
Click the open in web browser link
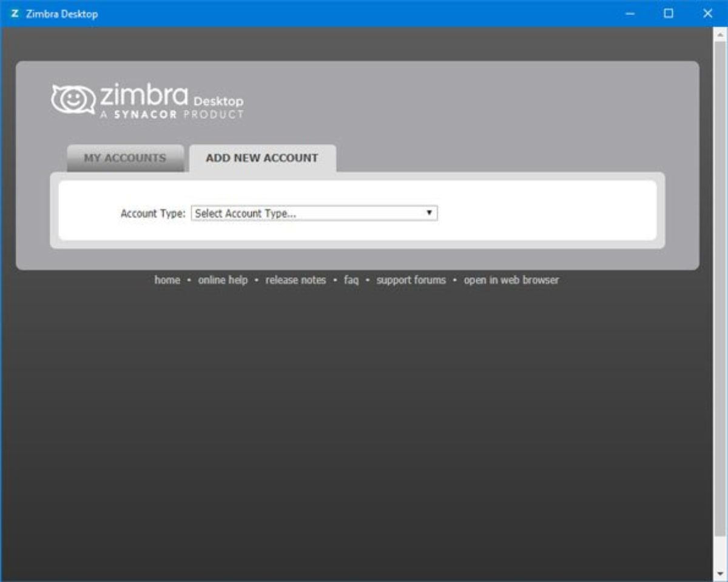[x=511, y=280]
